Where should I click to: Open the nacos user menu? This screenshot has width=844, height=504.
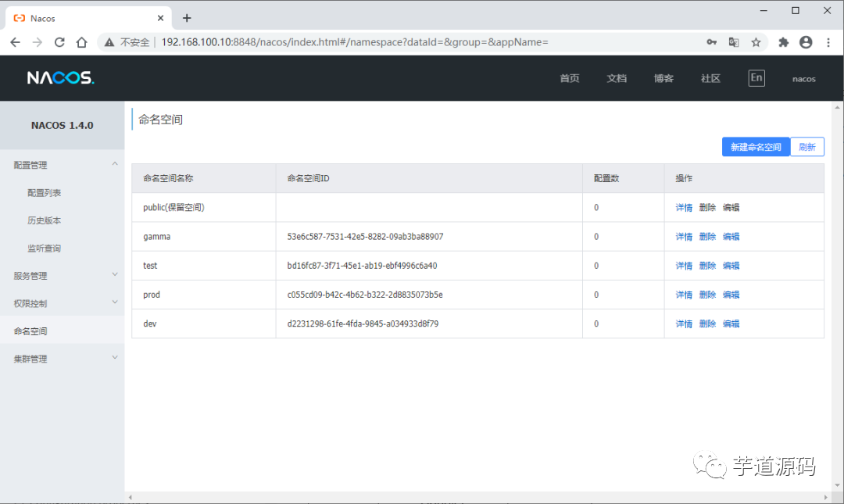pyautogui.click(x=803, y=79)
